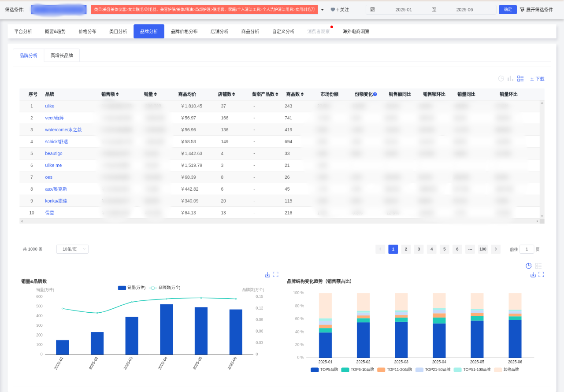Select the list view icon above brand table
The height and width of the screenshot is (392, 564).
click(520, 78)
